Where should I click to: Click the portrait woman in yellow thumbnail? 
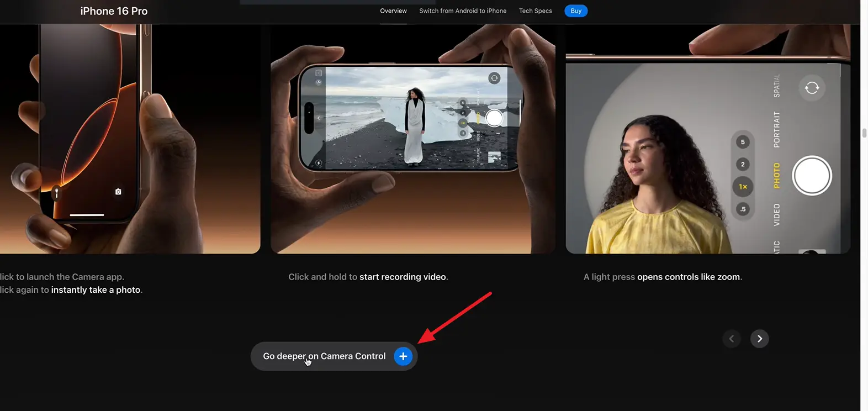708,139
